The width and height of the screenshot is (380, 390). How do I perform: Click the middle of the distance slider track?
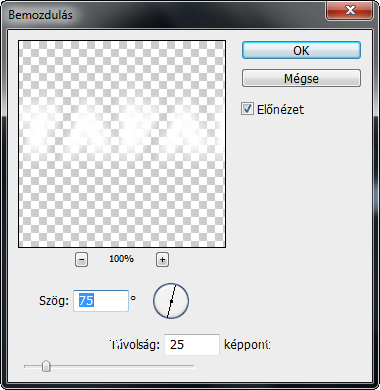point(109,366)
